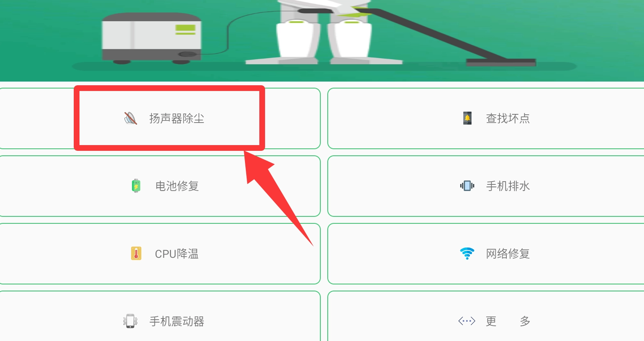Click the phone water drainage icon
The height and width of the screenshot is (341, 644).
pyautogui.click(x=467, y=186)
